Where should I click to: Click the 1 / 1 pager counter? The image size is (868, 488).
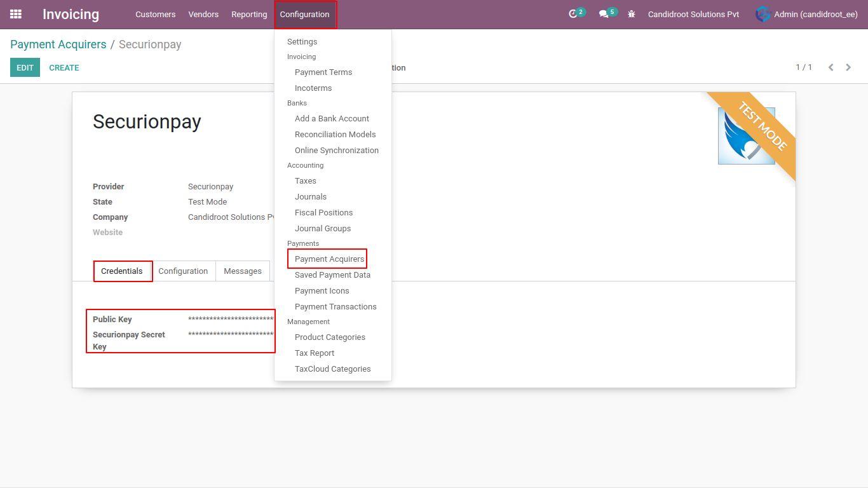pyautogui.click(x=804, y=67)
